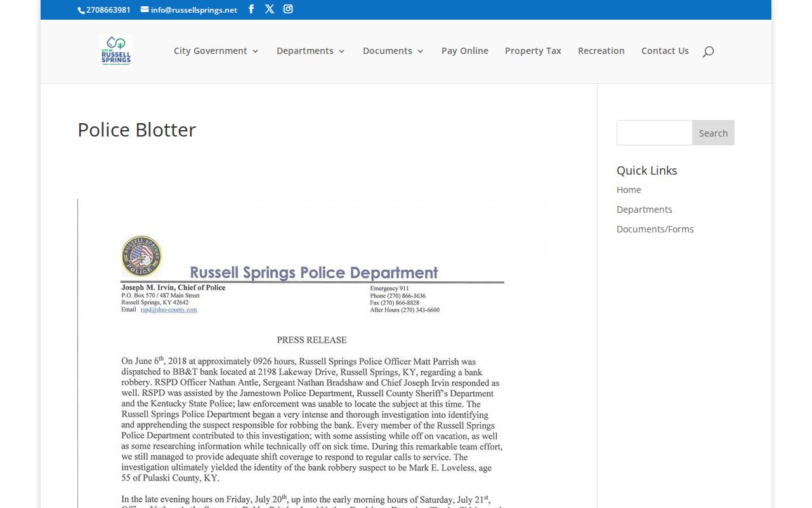Viewport: 812px width, 508px height.
Task: Email info@russellsprings.net from top bar
Action: pos(189,10)
